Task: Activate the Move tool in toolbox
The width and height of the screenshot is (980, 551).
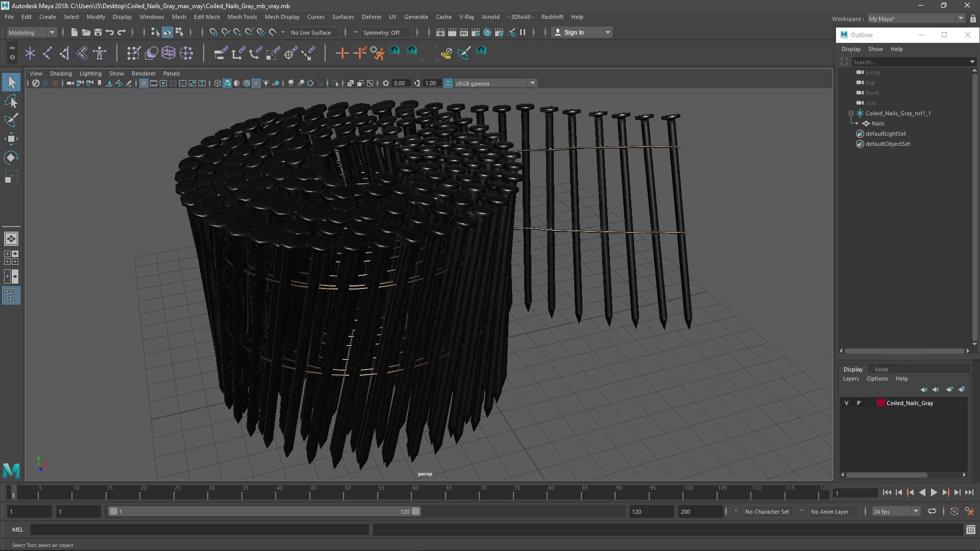Action: click(11, 139)
